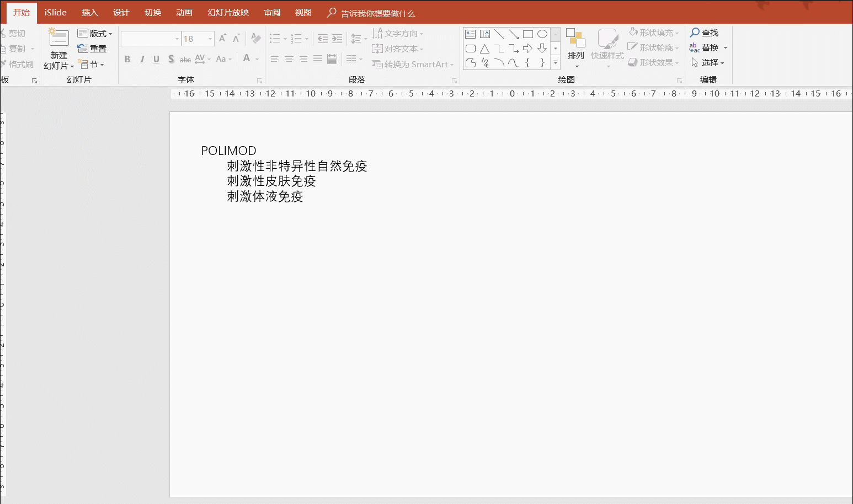Click the Clear Formatting eraser icon
The width and height of the screenshot is (853, 504).
tap(255, 38)
